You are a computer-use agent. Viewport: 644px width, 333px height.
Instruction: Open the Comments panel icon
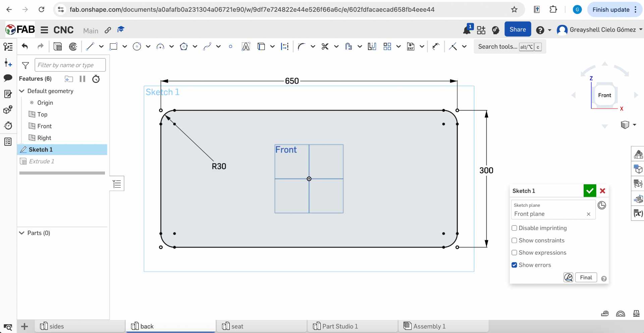[8, 78]
